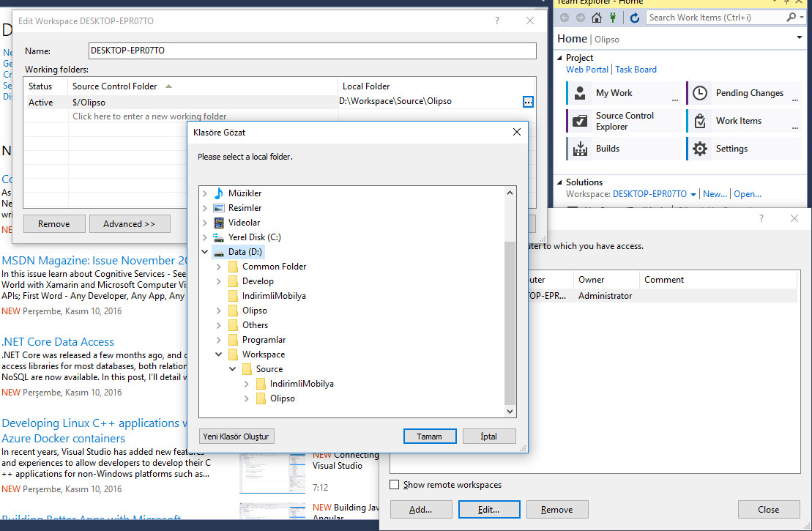The image size is (812, 531).
Task: Click folder tree scrollbar up arrow
Action: click(x=510, y=193)
